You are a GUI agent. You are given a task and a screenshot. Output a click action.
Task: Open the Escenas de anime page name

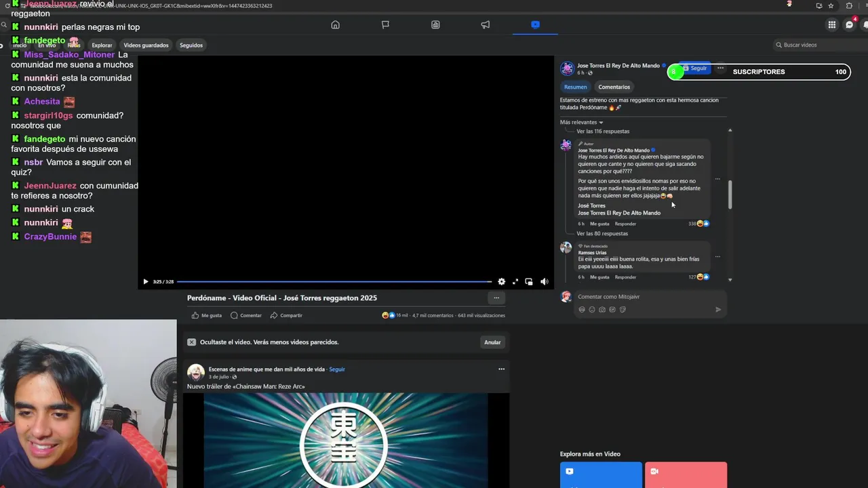point(267,369)
